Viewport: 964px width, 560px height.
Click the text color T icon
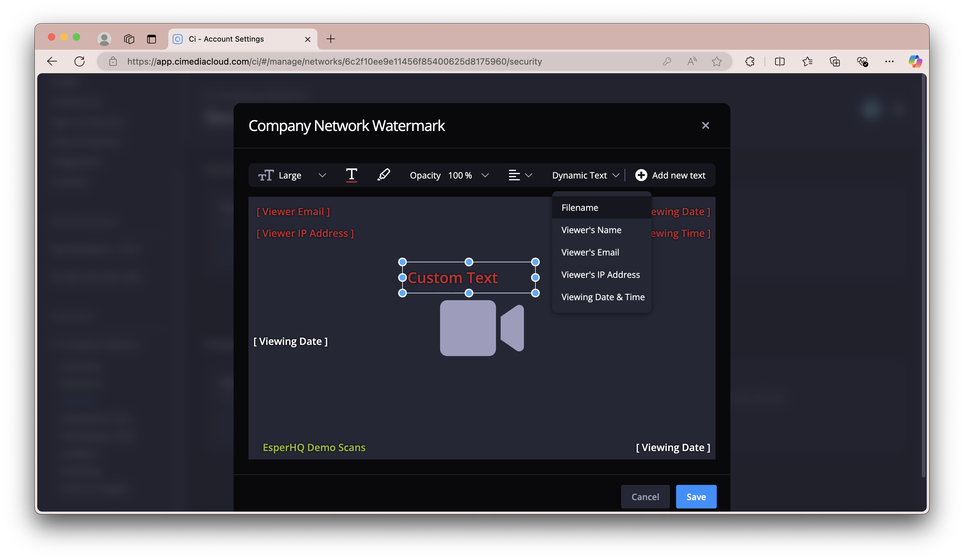pos(351,175)
